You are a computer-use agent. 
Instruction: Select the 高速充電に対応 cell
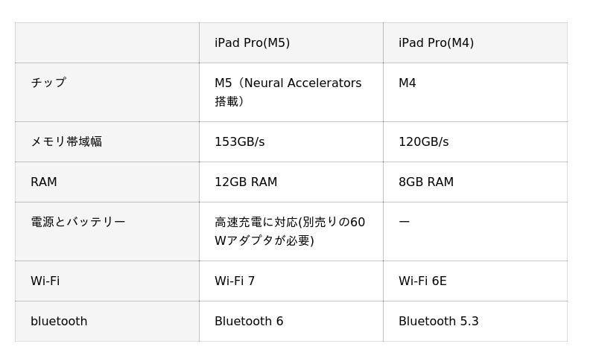click(290, 231)
